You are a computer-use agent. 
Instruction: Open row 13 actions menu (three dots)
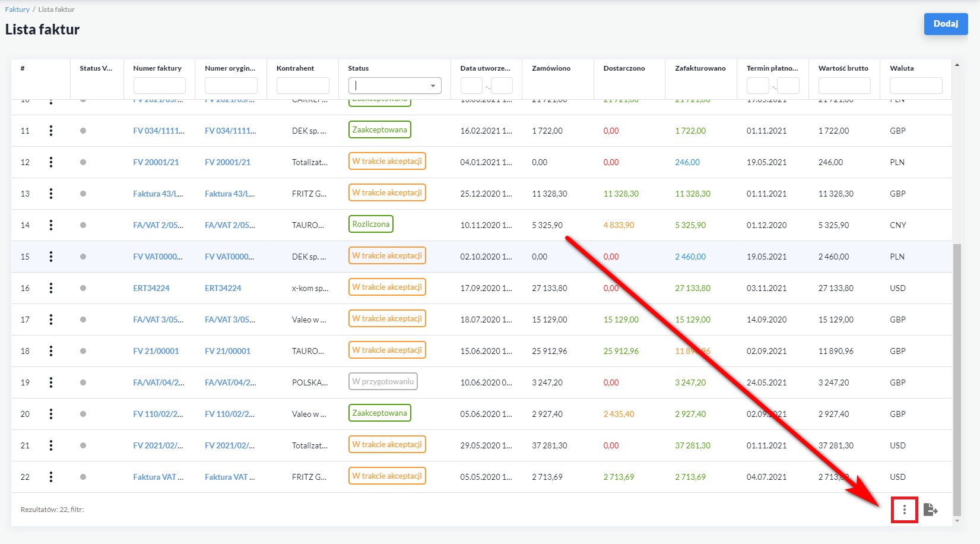tap(51, 194)
